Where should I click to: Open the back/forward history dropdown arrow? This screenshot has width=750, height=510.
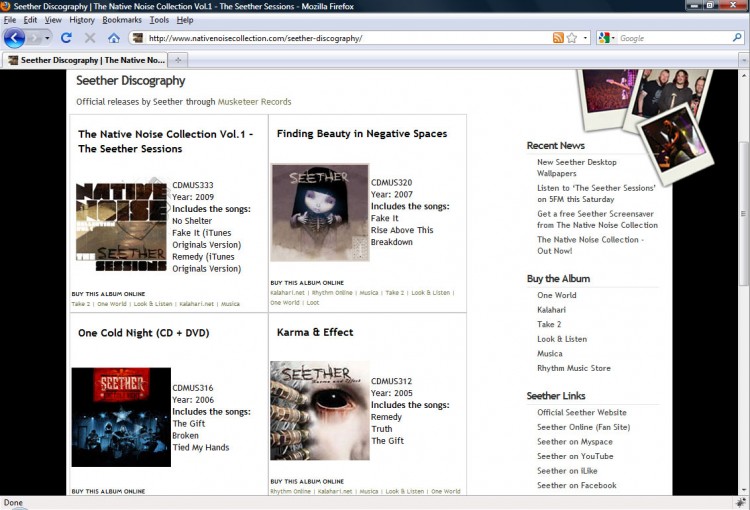(47, 38)
